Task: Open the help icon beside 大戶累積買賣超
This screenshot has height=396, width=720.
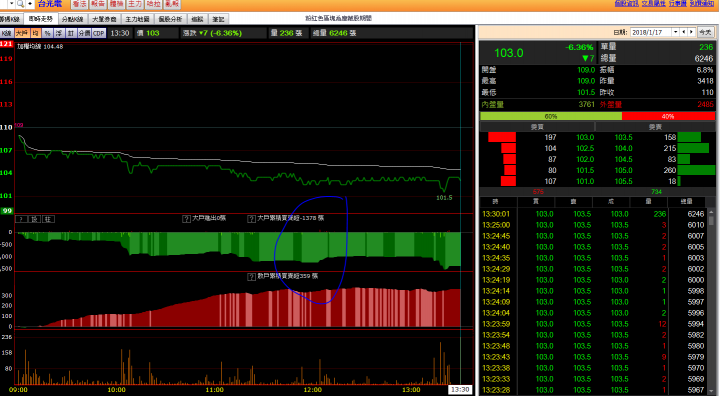Action: click(252, 219)
